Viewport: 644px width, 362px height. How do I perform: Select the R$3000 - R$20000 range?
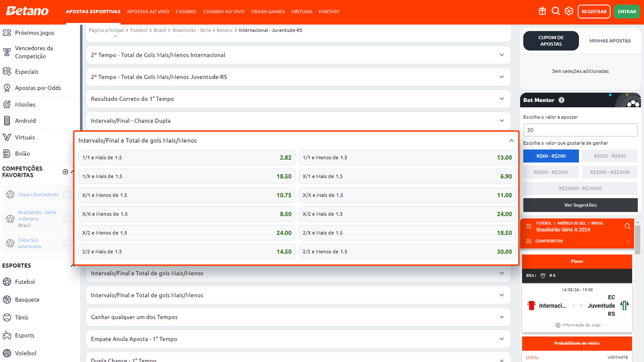[x=610, y=172]
